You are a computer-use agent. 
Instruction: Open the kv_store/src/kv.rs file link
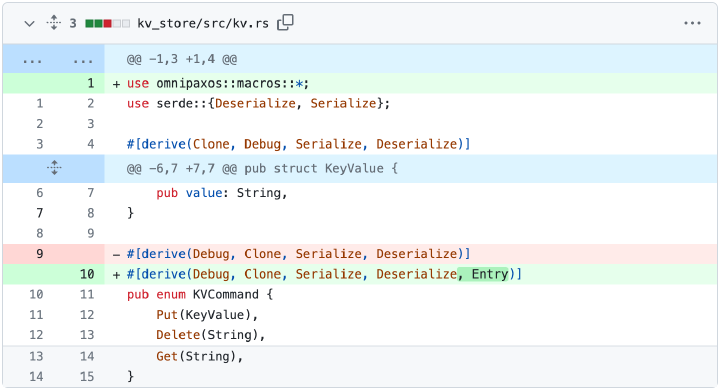[x=203, y=23]
